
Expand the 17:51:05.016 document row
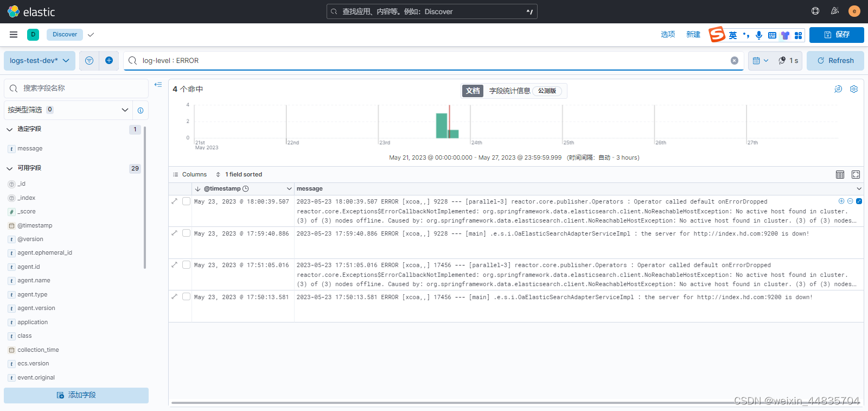tap(174, 264)
